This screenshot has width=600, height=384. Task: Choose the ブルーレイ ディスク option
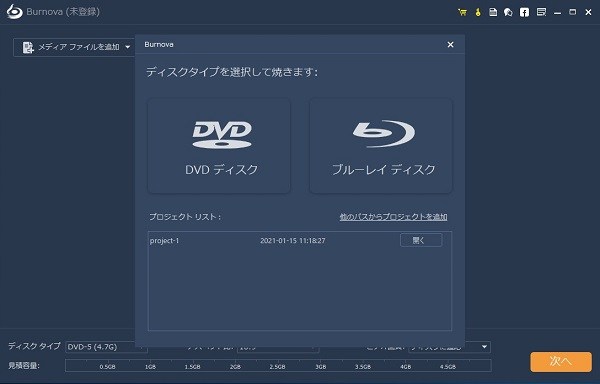(x=381, y=146)
